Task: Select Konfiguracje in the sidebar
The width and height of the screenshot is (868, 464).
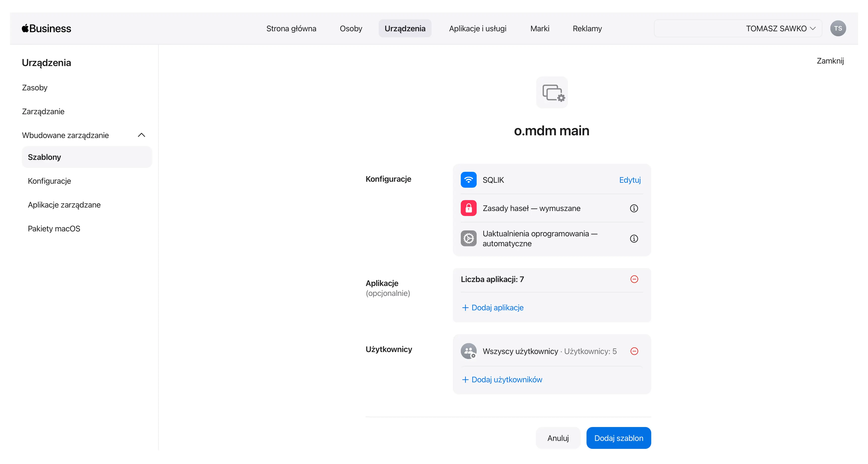Action: [x=50, y=181]
